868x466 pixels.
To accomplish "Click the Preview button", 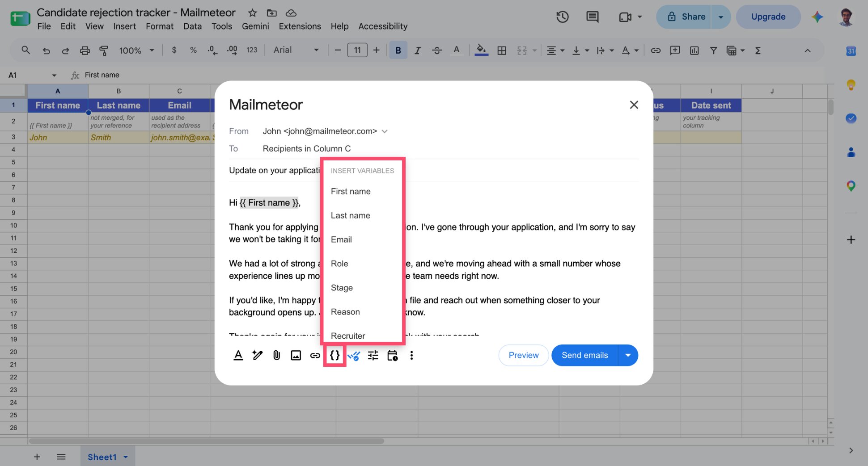I will click(524, 355).
